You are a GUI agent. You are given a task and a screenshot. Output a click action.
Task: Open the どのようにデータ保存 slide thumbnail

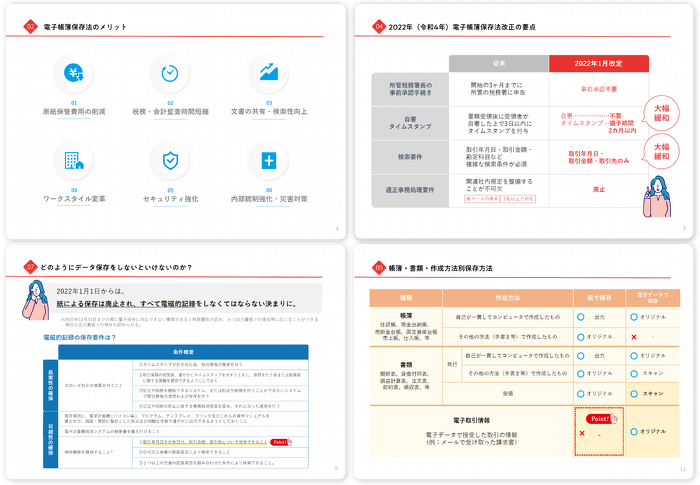point(174,363)
